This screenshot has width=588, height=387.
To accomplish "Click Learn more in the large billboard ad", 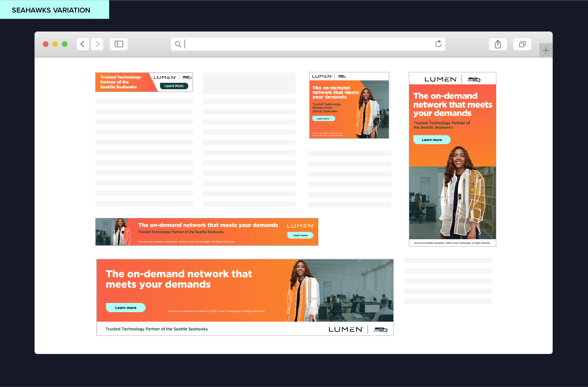I will pyautogui.click(x=126, y=308).
